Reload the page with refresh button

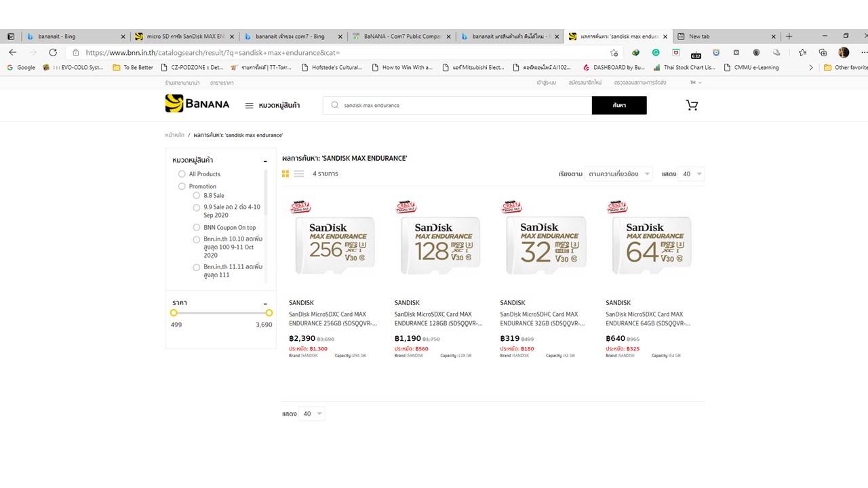pos(53,52)
